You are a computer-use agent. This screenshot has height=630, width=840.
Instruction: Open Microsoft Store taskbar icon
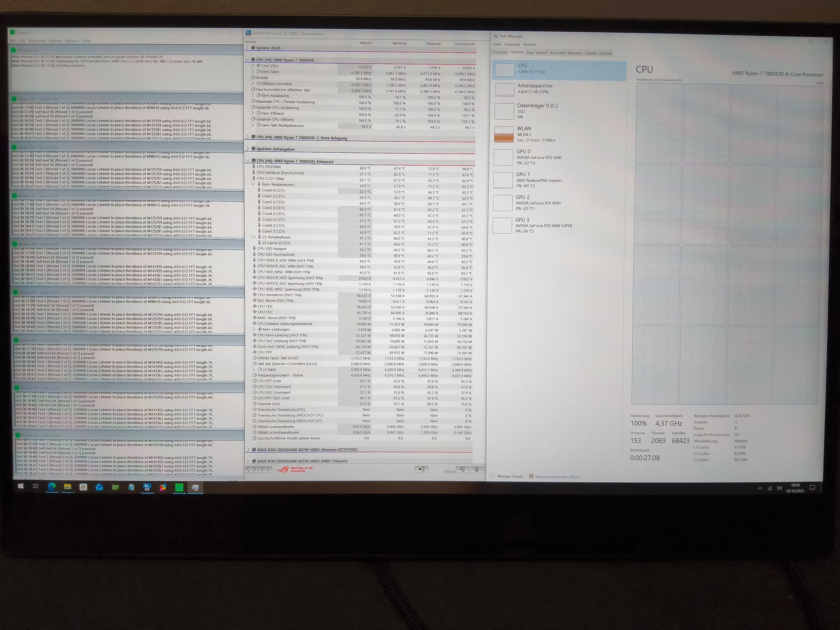coord(83,487)
